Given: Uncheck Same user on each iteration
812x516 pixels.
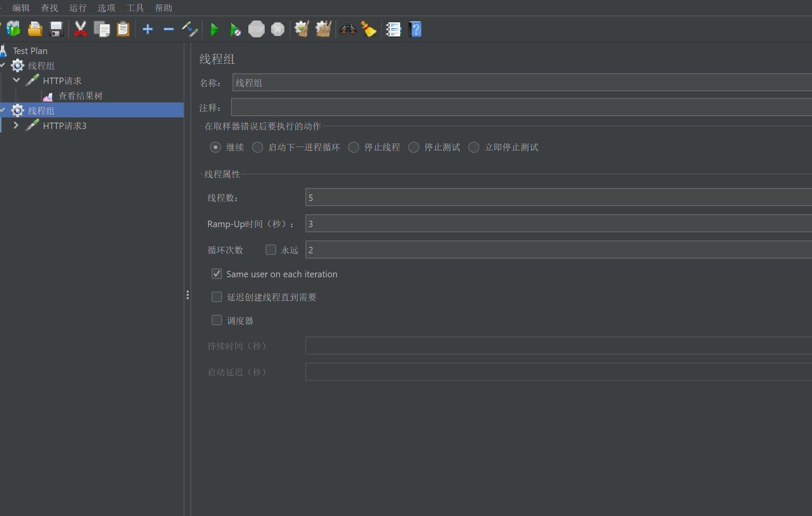Looking at the screenshot, I should pos(217,274).
